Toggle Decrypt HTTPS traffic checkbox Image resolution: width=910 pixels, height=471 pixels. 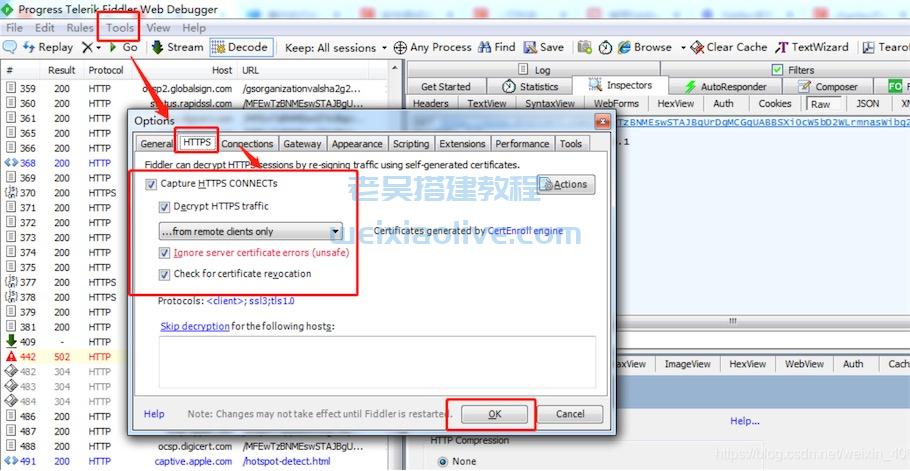pyautogui.click(x=165, y=207)
